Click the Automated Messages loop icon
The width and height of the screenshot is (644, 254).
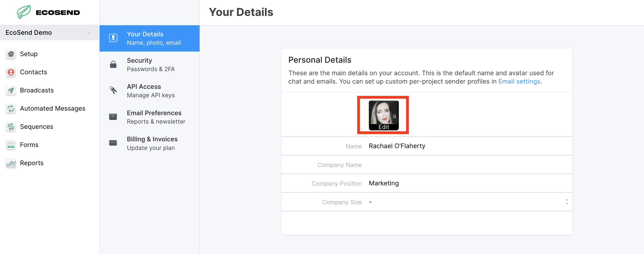(11, 109)
